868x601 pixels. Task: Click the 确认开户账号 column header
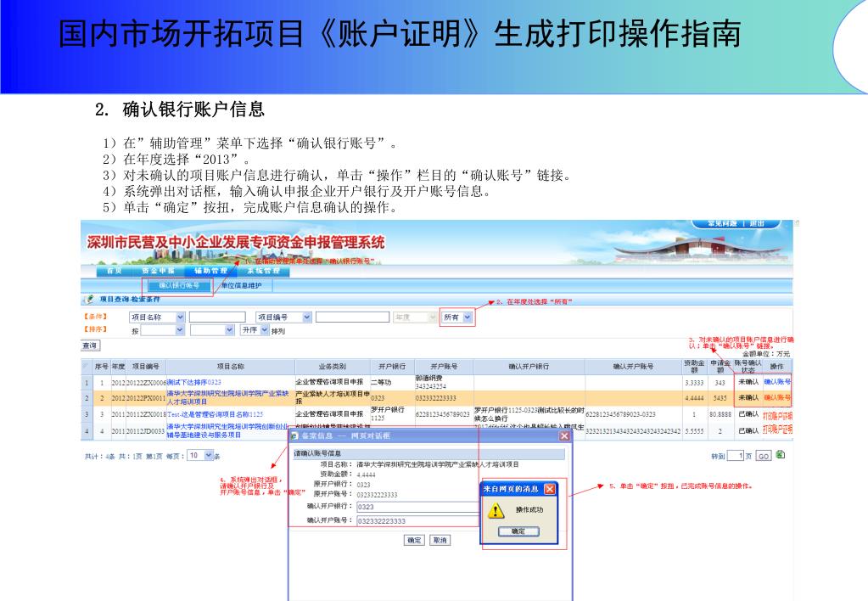(x=633, y=367)
